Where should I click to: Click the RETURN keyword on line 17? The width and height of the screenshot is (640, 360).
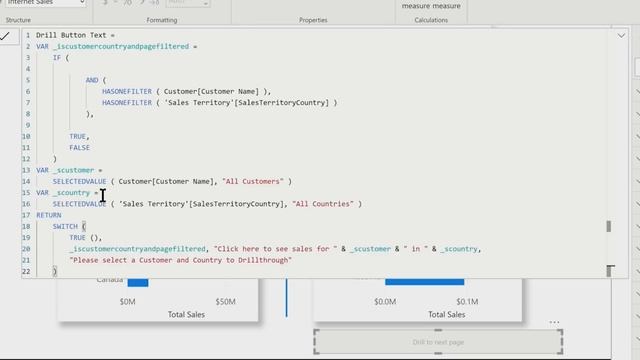(x=49, y=215)
